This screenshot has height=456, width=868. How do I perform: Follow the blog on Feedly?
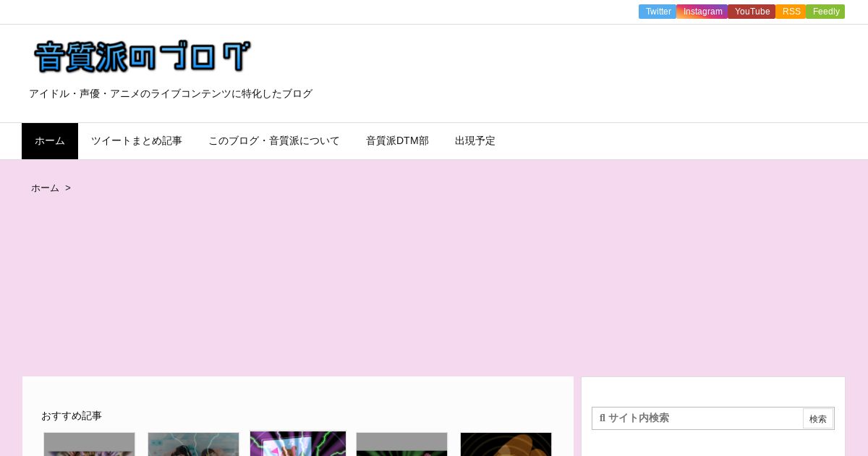pyautogui.click(x=825, y=12)
